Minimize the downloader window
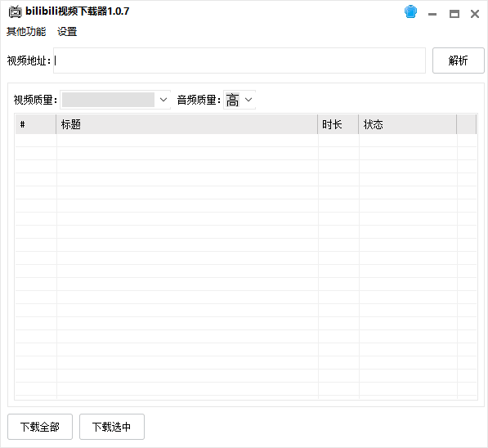The image size is (488, 448). pos(432,14)
